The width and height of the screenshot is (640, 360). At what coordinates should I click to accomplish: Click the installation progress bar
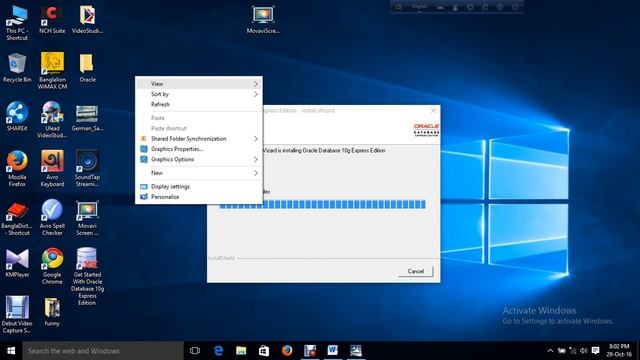point(322,204)
